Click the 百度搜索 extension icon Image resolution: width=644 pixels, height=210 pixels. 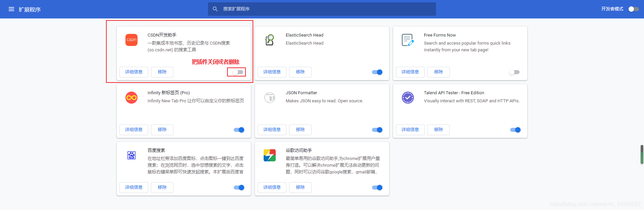click(131, 155)
